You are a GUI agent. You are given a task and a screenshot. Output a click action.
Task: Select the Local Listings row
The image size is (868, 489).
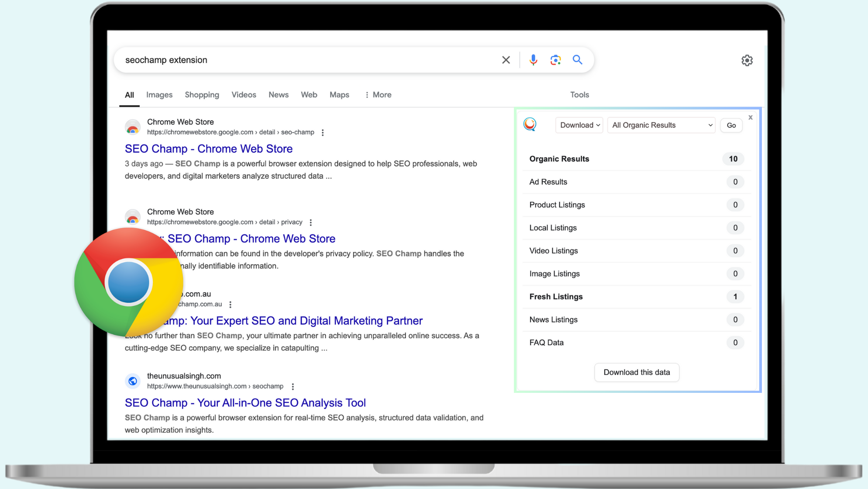click(637, 228)
